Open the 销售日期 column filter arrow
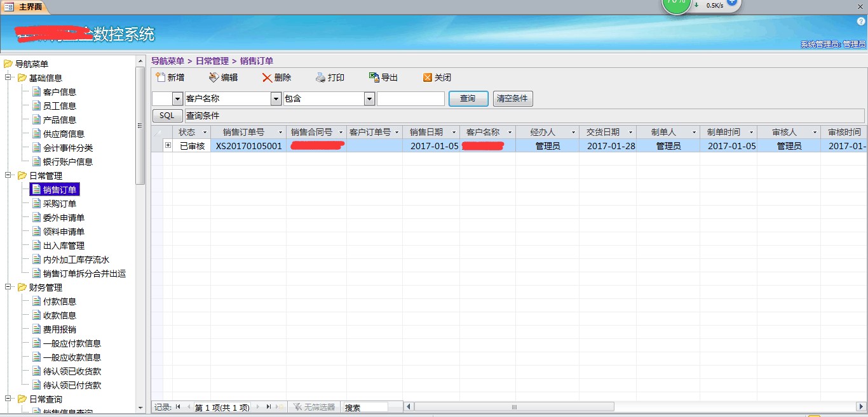The image size is (868, 417). pos(454,132)
